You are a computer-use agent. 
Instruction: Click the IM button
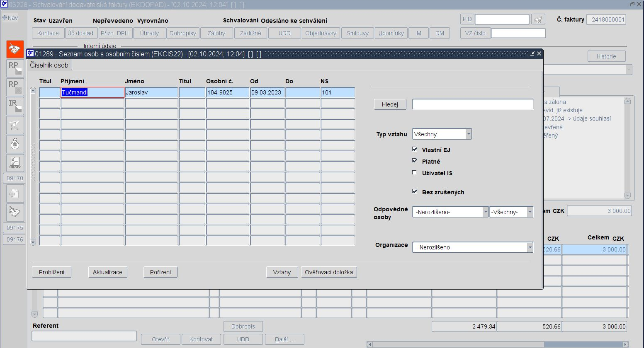point(418,33)
